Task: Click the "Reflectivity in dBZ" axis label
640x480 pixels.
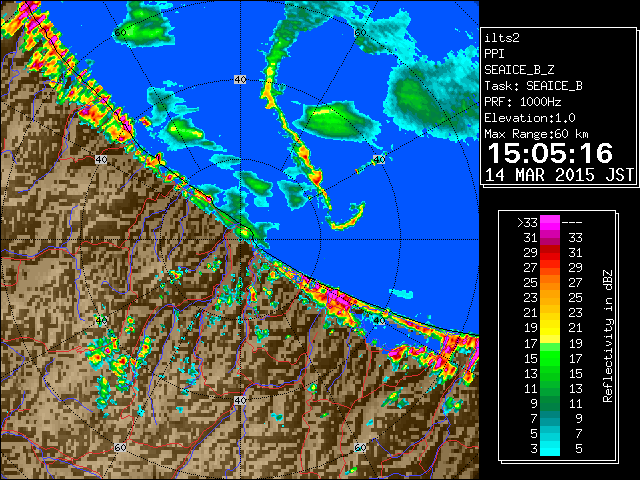Action: [x=608, y=336]
